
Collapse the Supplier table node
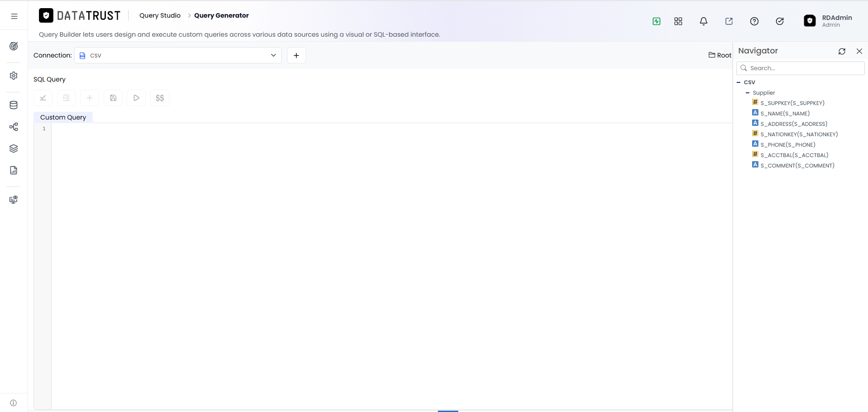748,93
